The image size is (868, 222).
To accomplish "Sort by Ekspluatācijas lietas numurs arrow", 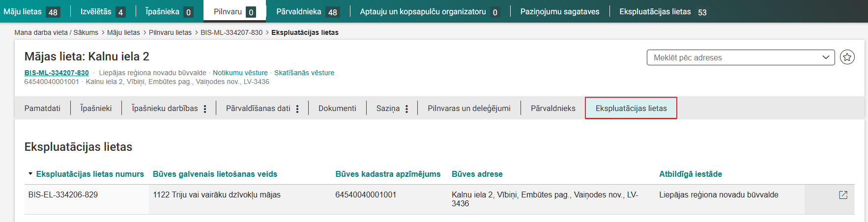I will pos(30,174).
